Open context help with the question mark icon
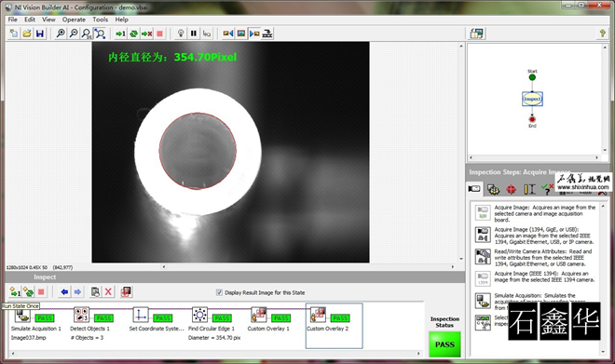 point(602,34)
